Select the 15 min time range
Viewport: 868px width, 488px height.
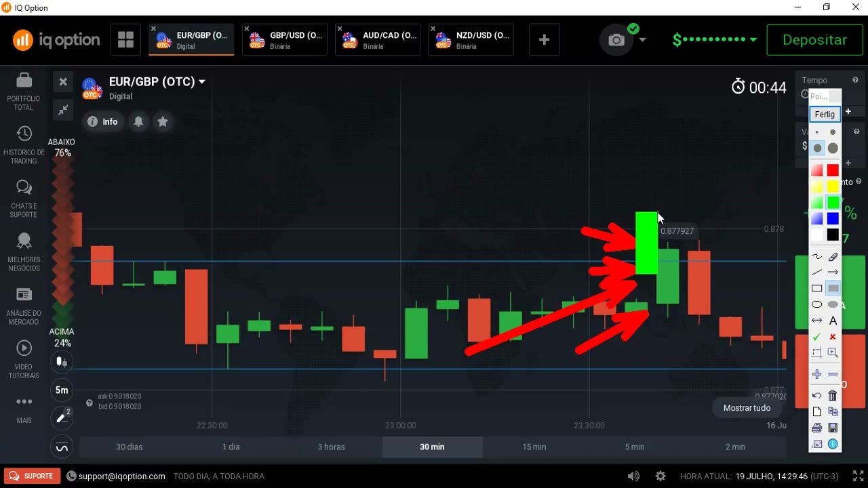click(x=534, y=447)
